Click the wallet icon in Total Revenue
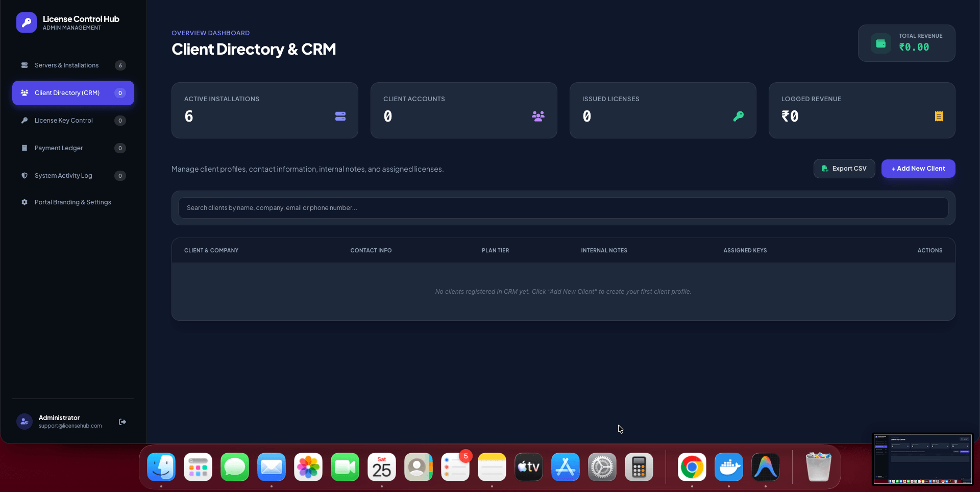Viewport: 980px width, 492px height. pyautogui.click(x=881, y=43)
